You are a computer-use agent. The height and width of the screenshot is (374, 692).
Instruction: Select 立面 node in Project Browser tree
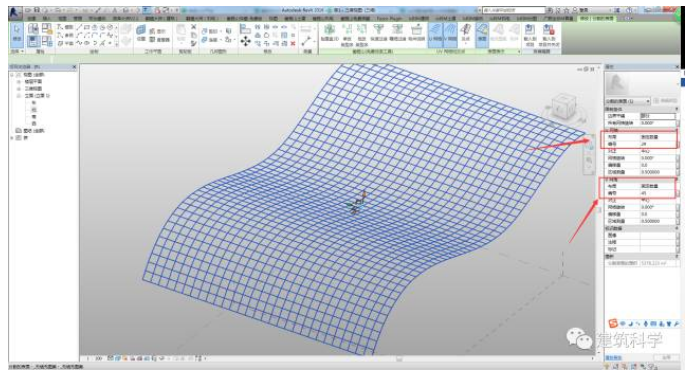[x=37, y=96]
